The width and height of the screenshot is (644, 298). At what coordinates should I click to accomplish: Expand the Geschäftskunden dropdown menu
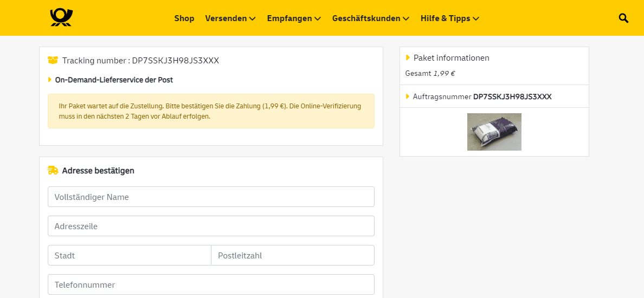(x=370, y=18)
